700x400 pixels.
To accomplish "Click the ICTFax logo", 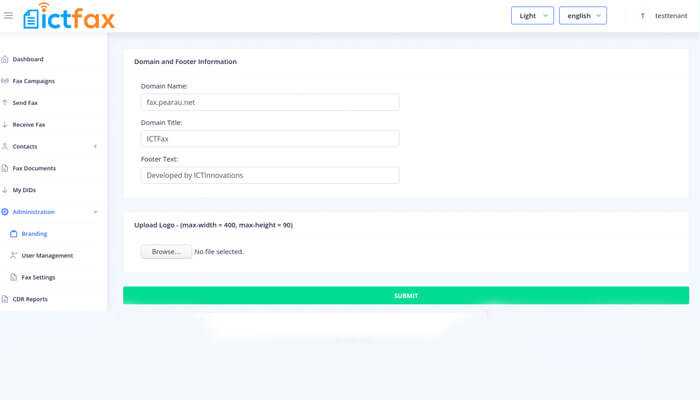I will pyautogui.click(x=68, y=16).
